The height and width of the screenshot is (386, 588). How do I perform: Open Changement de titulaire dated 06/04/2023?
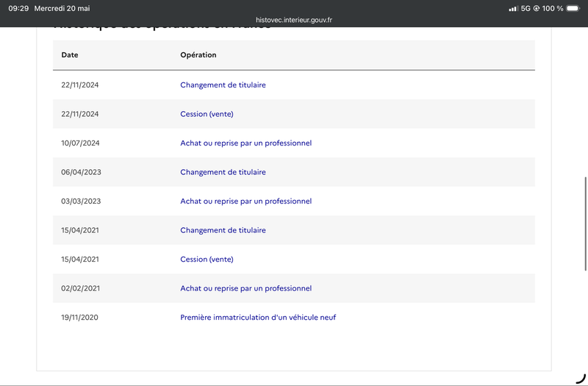(223, 172)
